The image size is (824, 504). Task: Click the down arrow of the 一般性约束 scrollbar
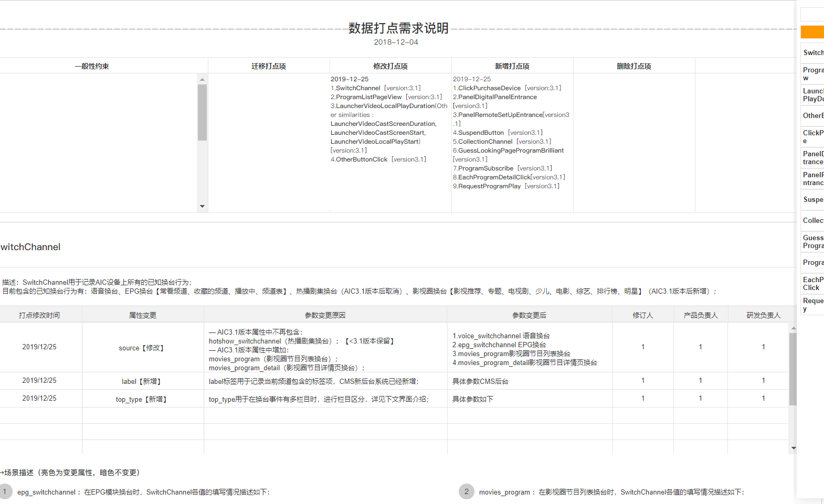coord(202,206)
